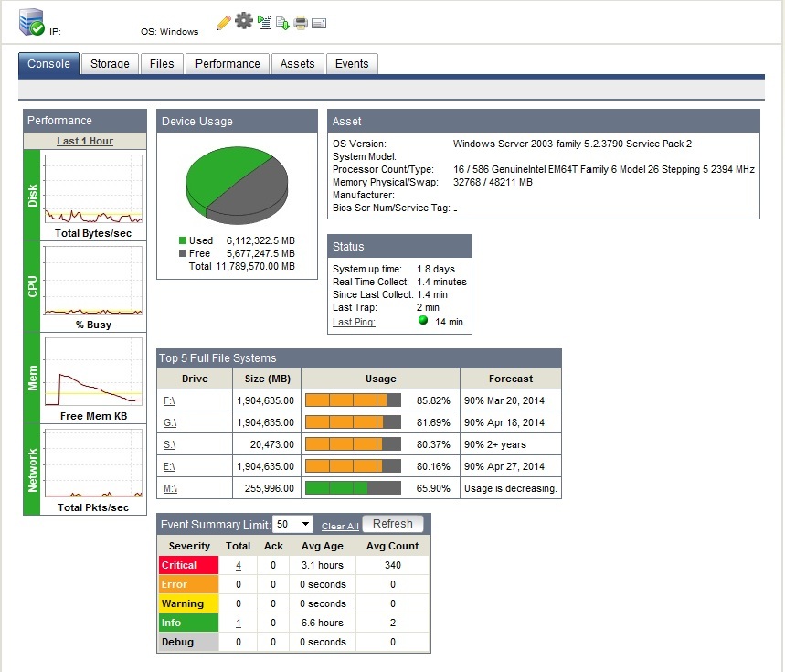Click the Drive column header
Screen dimensions: 785x672
[x=195, y=379]
